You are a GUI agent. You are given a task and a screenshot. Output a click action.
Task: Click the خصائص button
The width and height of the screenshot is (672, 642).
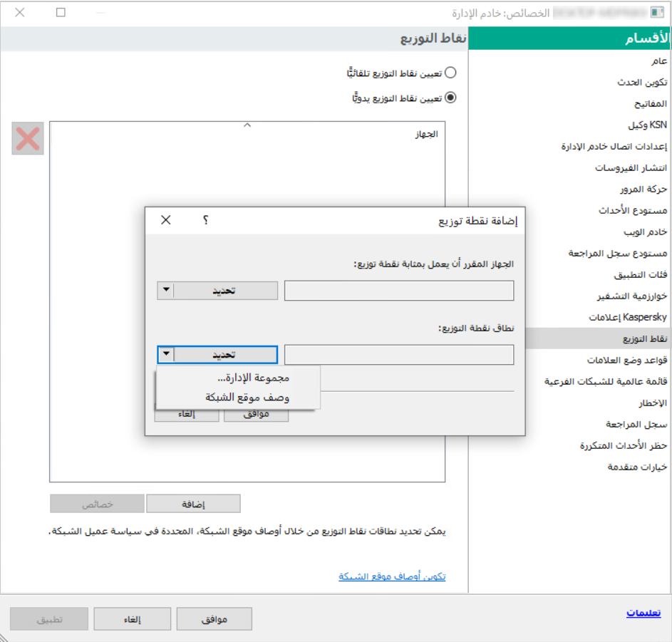95,503
